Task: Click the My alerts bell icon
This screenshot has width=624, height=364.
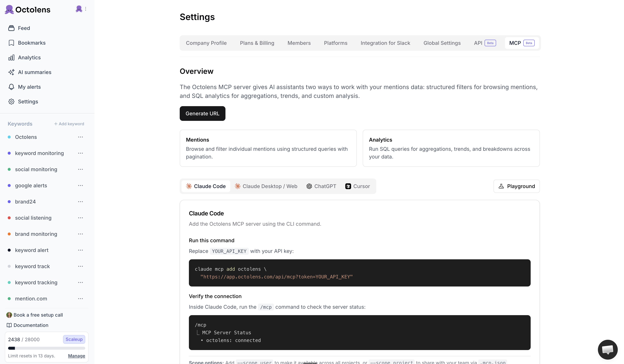Action: 11,87
